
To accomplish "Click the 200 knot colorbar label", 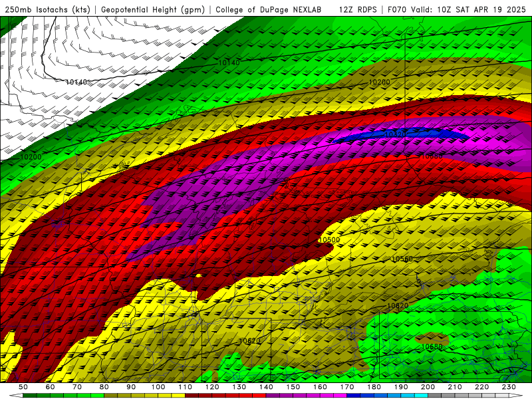I will (x=428, y=387).
